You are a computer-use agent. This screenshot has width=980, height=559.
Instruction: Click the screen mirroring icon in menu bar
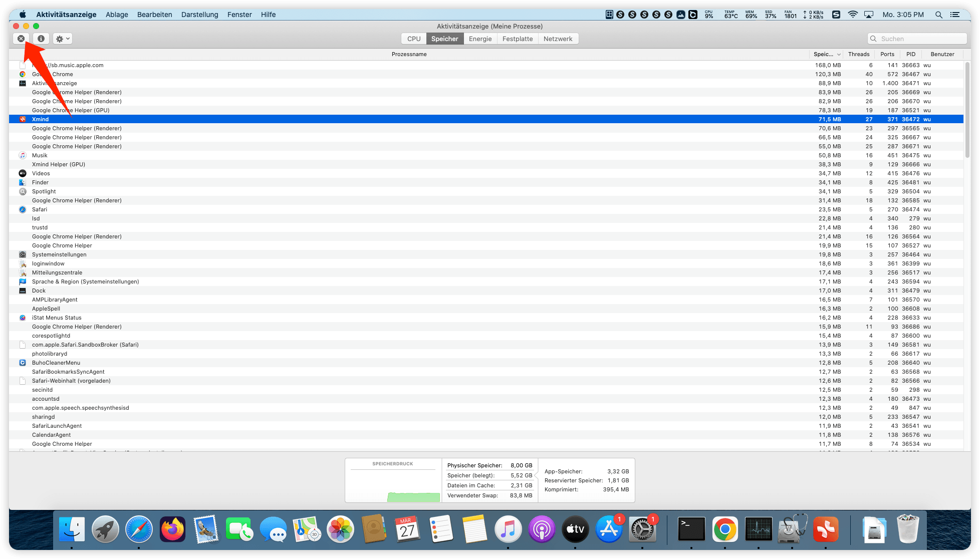pyautogui.click(x=868, y=15)
